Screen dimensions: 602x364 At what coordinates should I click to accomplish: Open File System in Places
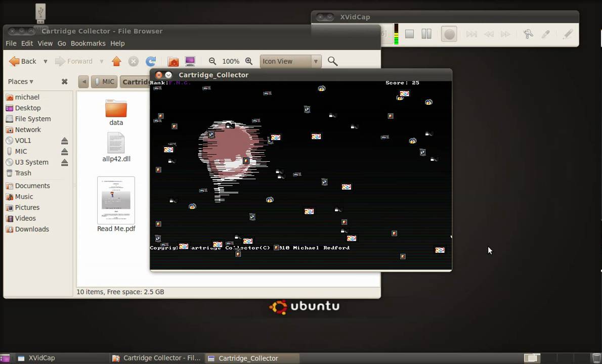click(x=29, y=119)
